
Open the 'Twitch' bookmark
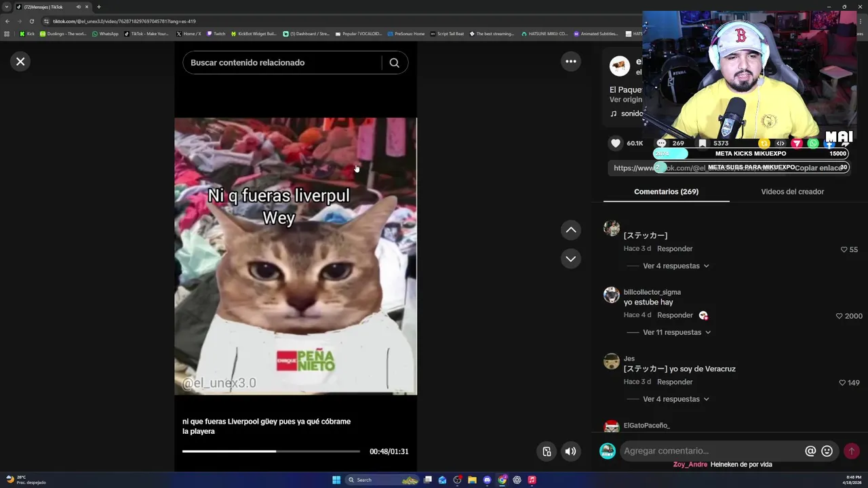click(x=216, y=34)
